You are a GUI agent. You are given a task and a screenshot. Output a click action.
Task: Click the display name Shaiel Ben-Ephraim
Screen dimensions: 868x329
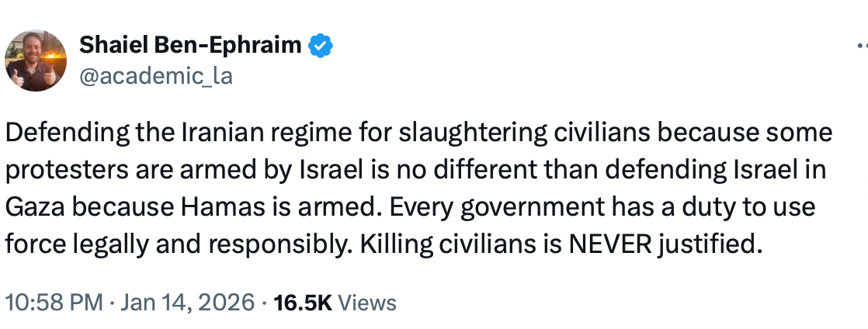click(x=190, y=46)
